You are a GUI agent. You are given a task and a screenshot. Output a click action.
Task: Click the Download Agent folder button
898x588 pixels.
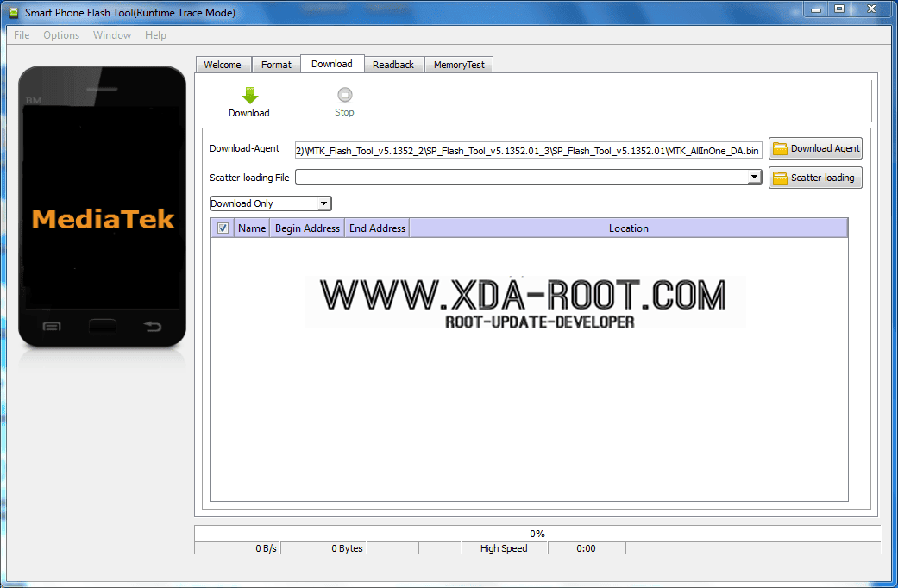[x=815, y=149]
